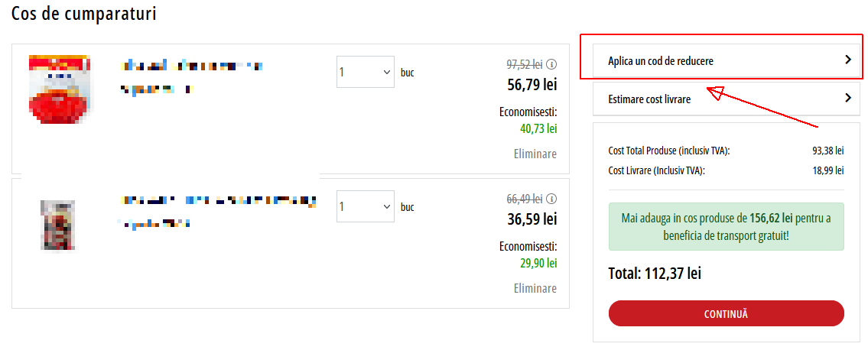Open quantity dropdown for first product
The image size is (868, 350).
[x=366, y=72]
